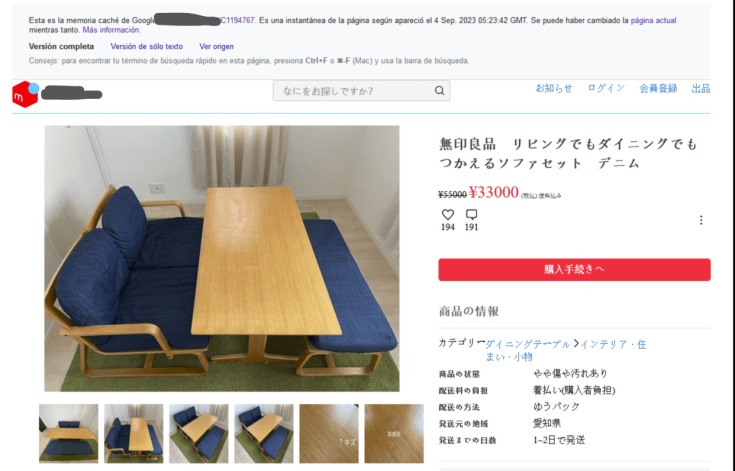Open the ログイン login link

[x=606, y=89]
